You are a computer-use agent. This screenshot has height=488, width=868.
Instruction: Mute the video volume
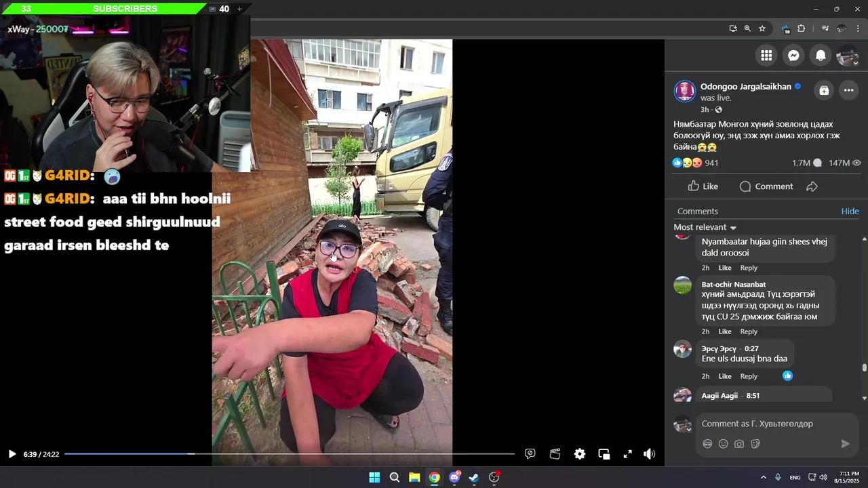tap(650, 454)
